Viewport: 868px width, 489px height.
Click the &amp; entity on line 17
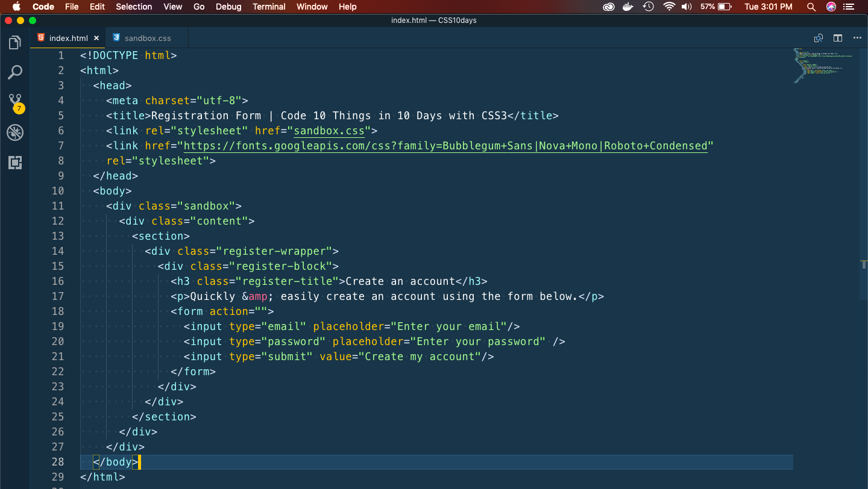[x=258, y=296]
